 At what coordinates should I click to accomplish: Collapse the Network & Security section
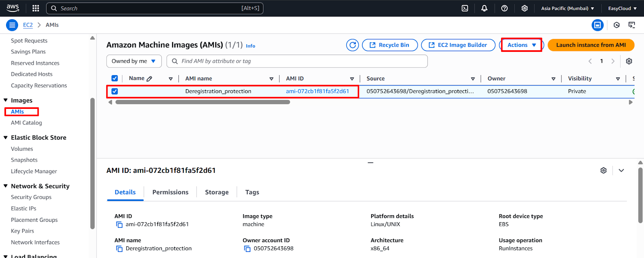pyautogui.click(x=6, y=186)
